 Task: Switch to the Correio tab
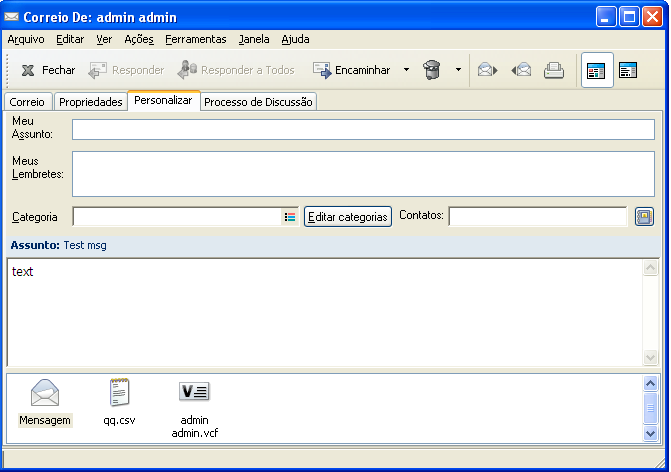pos(27,102)
